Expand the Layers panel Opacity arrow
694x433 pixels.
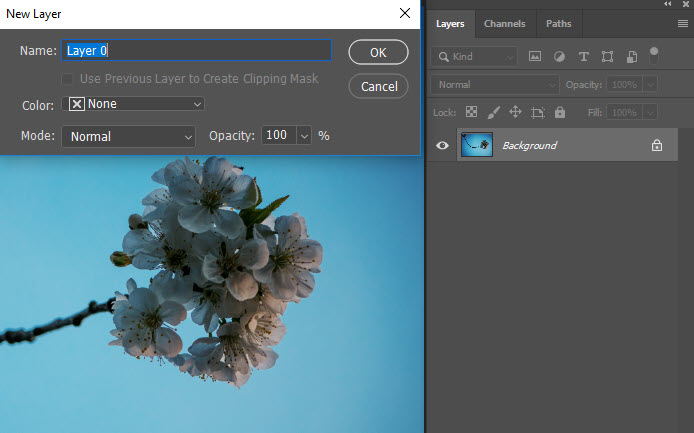coord(650,84)
